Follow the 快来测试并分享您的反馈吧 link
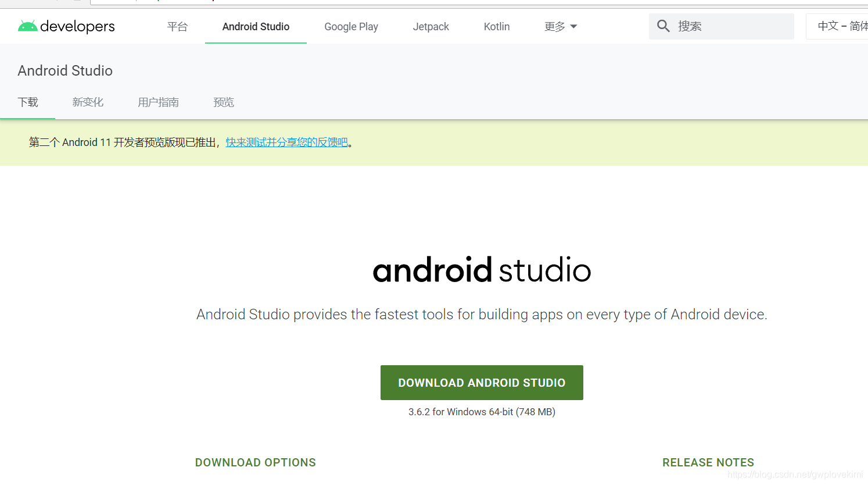868x485 pixels. [x=286, y=142]
